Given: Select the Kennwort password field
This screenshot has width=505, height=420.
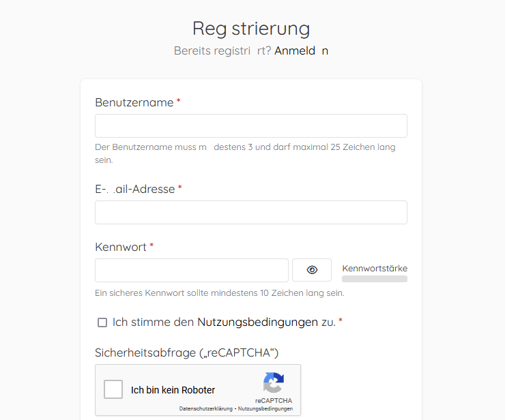Looking at the screenshot, I should click(x=192, y=270).
